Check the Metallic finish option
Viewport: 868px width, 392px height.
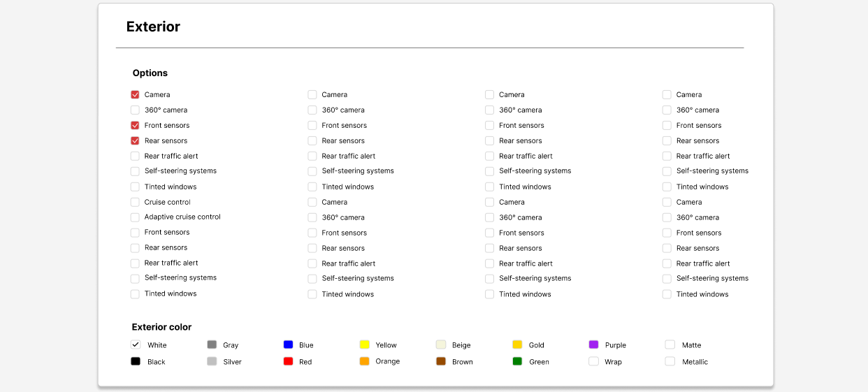point(670,361)
